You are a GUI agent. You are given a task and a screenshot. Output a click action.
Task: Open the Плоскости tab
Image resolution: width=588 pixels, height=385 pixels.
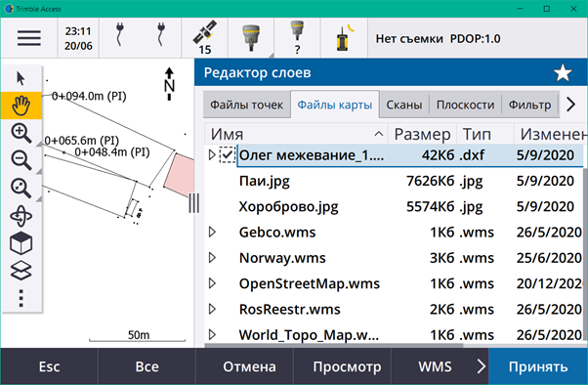coord(465,105)
